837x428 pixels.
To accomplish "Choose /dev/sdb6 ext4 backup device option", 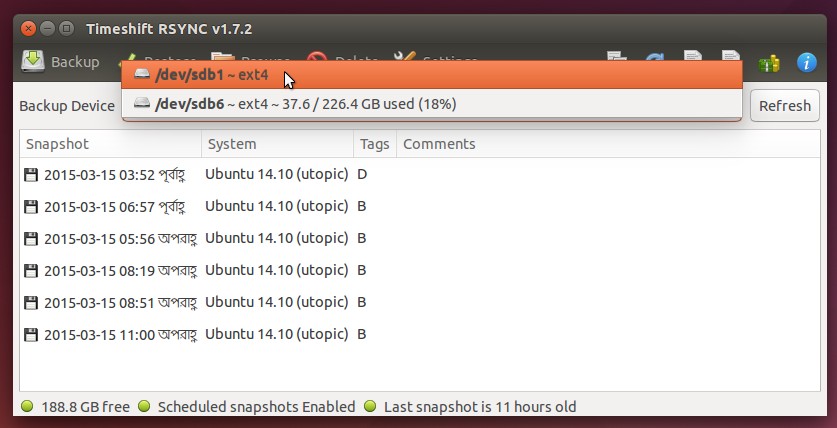I will (x=432, y=104).
